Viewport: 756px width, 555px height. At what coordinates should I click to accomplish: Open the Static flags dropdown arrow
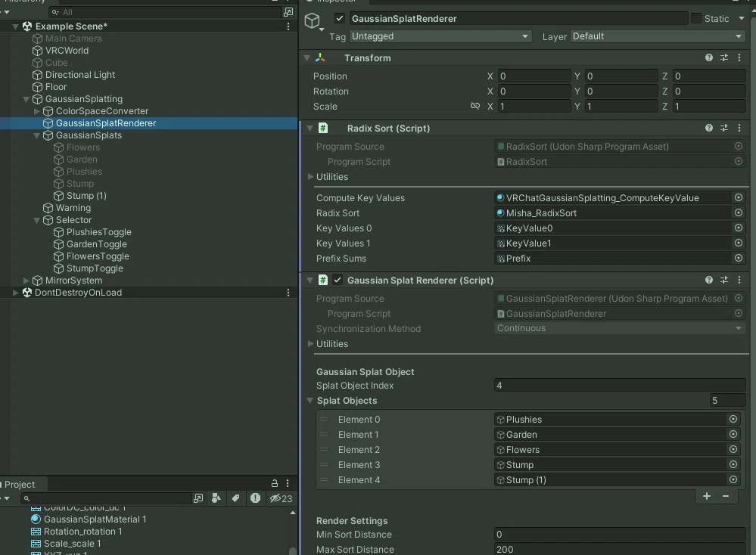tap(741, 18)
